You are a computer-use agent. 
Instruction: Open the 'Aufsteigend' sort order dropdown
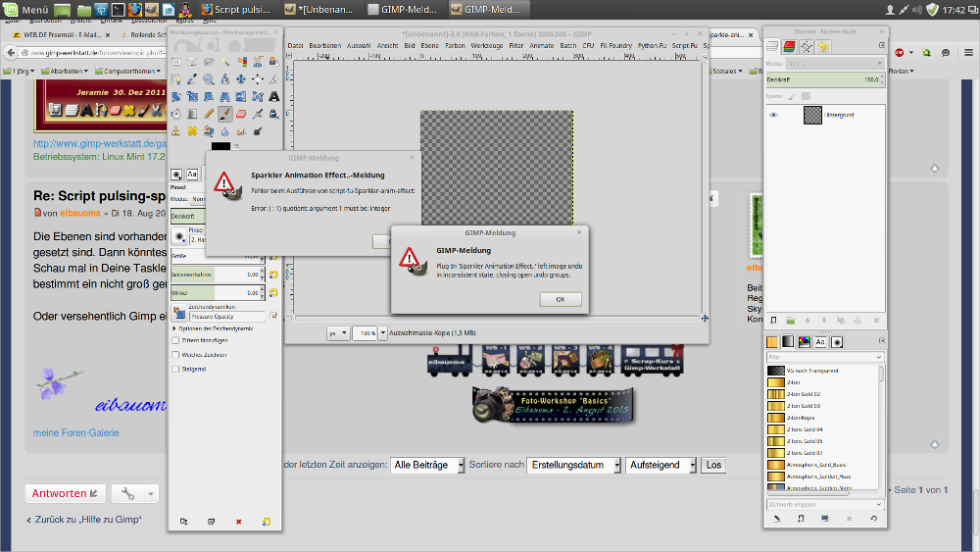[x=661, y=465]
